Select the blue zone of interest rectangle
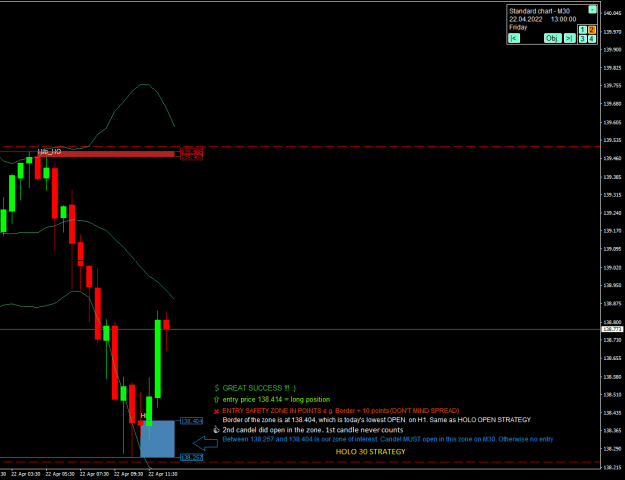The image size is (625, 480). coord(157,439)
